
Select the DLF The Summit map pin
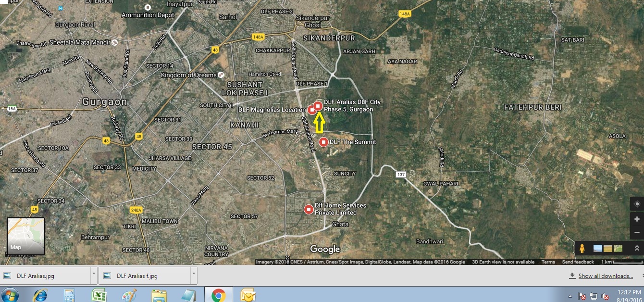(x=323, y=142)
